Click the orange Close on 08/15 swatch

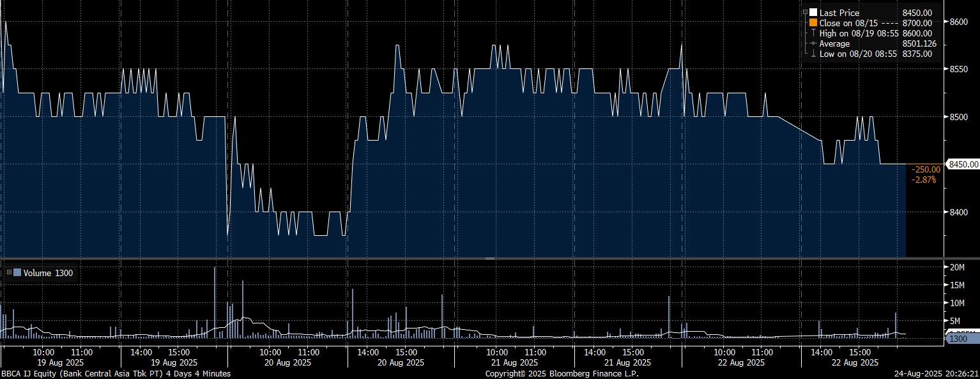click(x=813, y=23)
